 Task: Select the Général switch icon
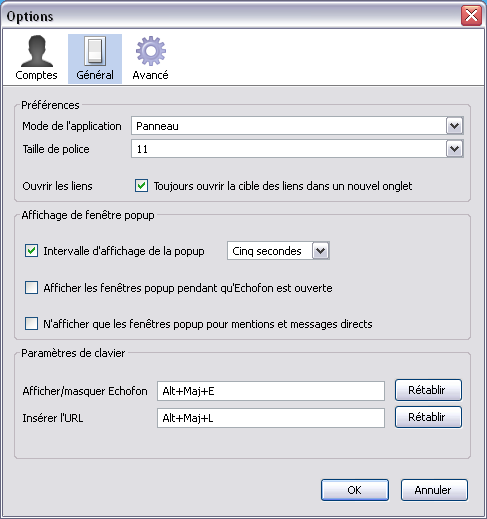(95, 51)
